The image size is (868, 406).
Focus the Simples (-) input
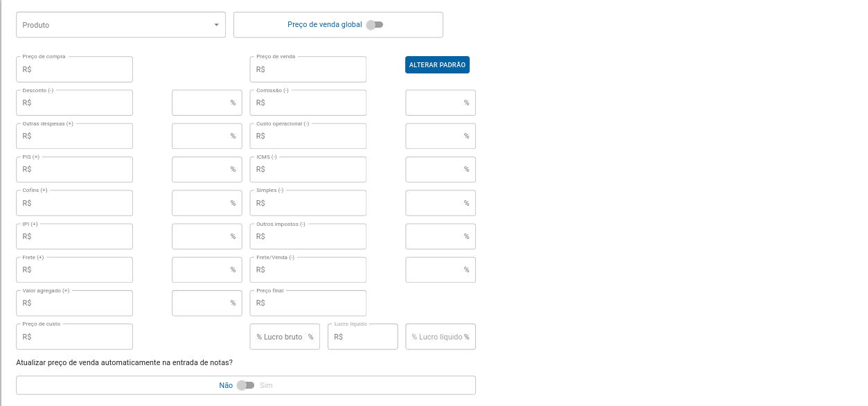pos(308,203)
